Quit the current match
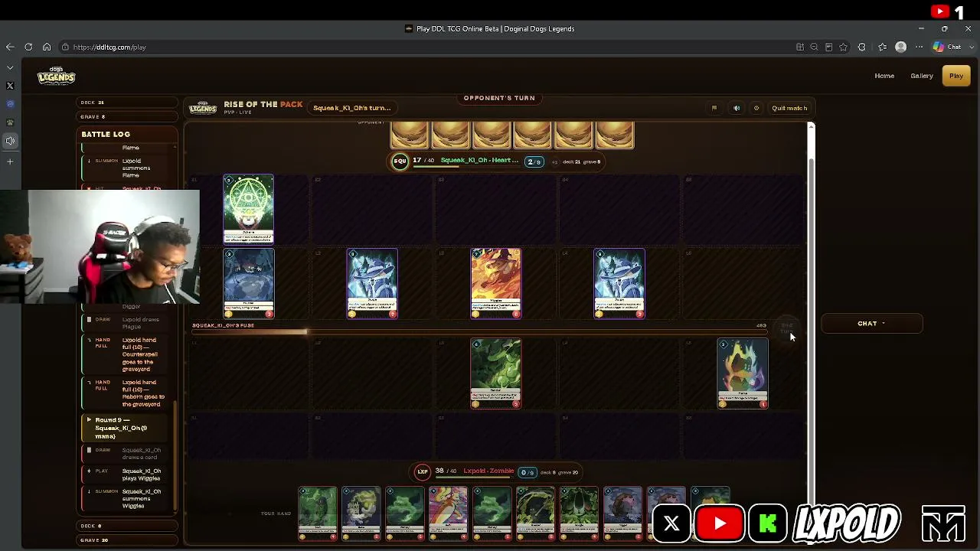The image size is (980, 551). 789,108
